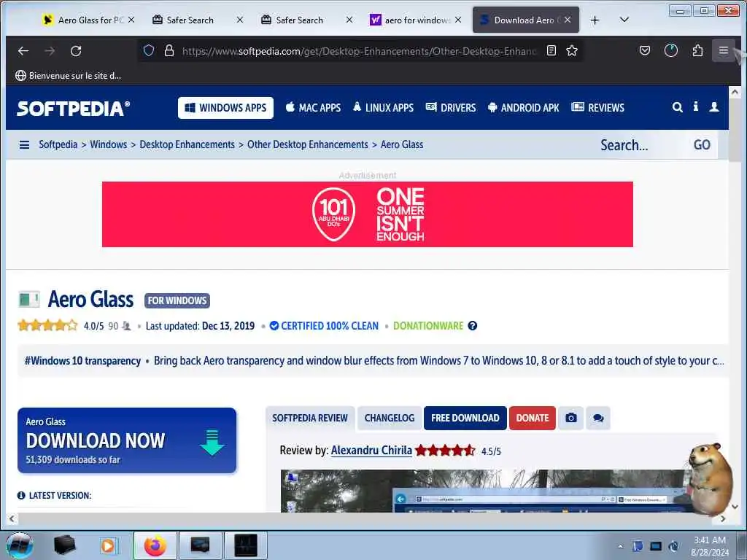Viewport: 747px width, 560px height.
Task: Select the WINDOWS APPS menu item
Action: tap(226, 108)
